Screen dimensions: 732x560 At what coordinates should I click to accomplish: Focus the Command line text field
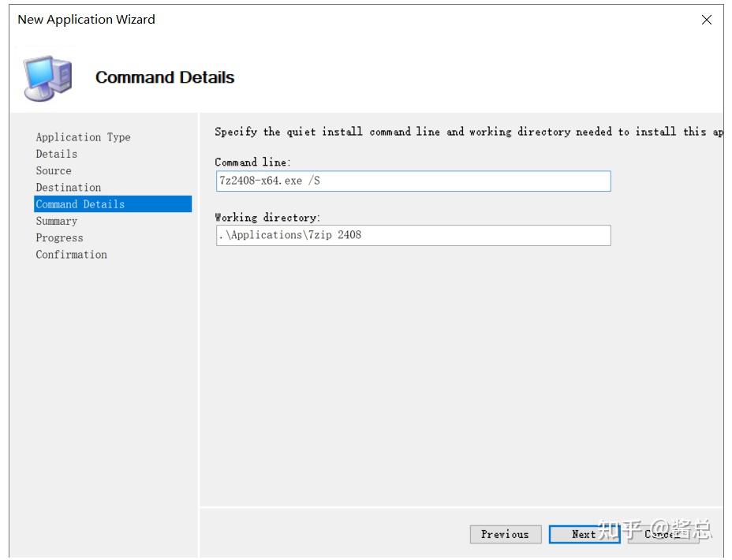[413, 181]
